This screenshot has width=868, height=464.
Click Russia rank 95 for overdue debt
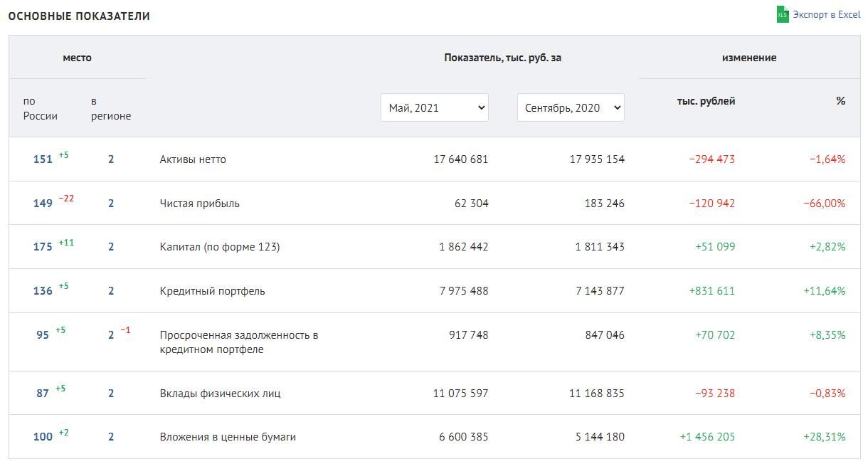(x=43, y=335)
